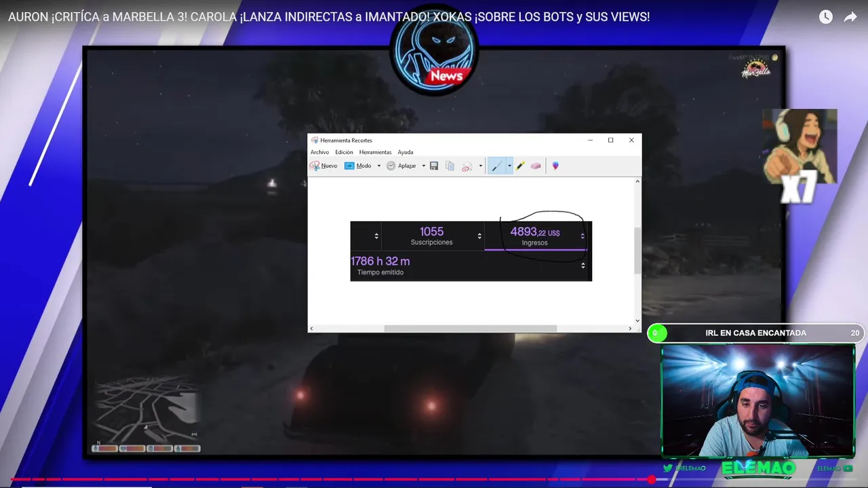The height and width of the screenshot is (488, 868).
Task: Open the Modo dropdown arrow
Action: [x=378, y=166]
